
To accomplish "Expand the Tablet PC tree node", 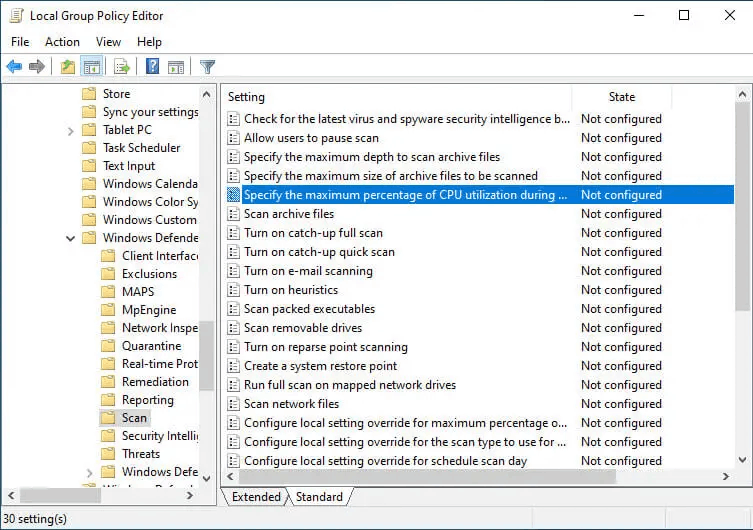I will pyautogui.click(x=71, y=131).
